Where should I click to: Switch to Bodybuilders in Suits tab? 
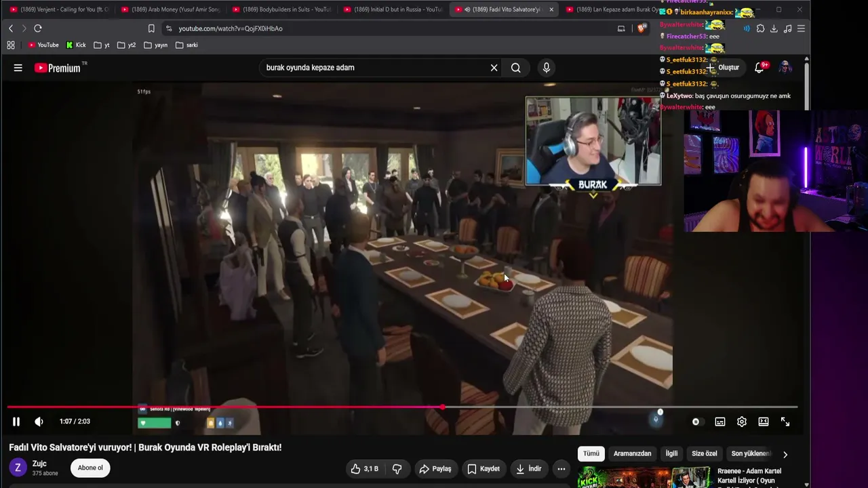pos(282,9)
